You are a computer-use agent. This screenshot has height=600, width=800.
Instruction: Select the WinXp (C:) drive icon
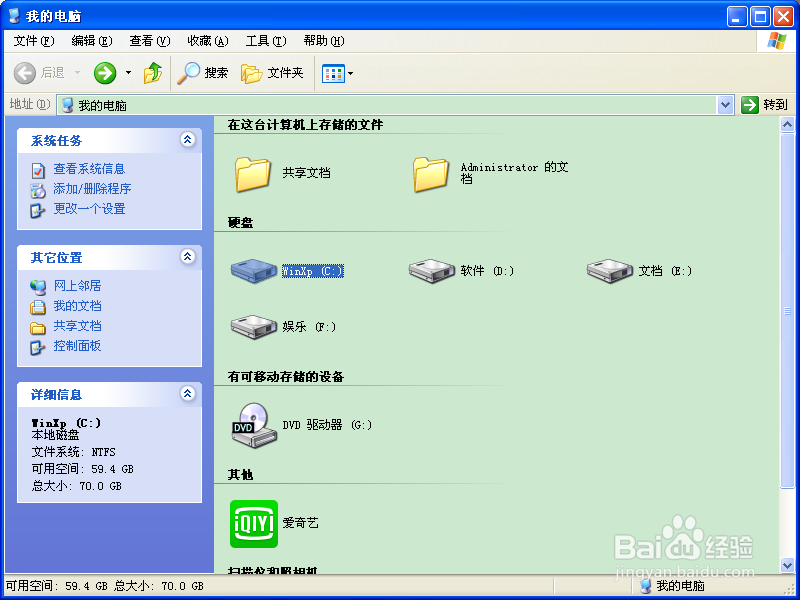pos(254,270)
